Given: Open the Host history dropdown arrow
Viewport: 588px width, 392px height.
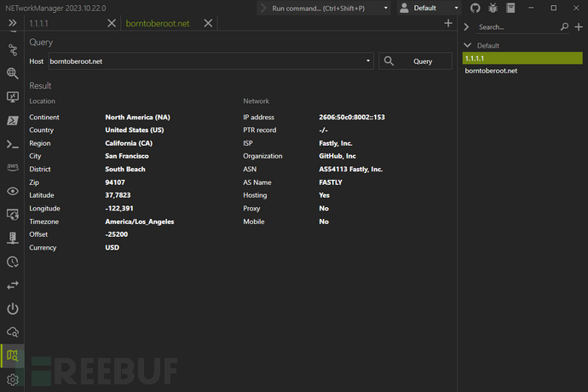Looking at the screenshot, I should click(x=368, y=61).
